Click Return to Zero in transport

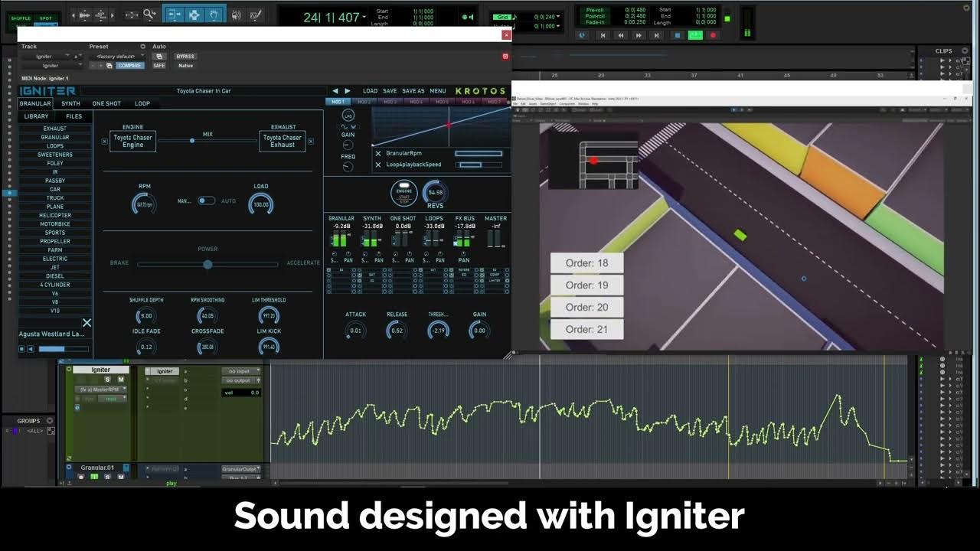[603, 35]
